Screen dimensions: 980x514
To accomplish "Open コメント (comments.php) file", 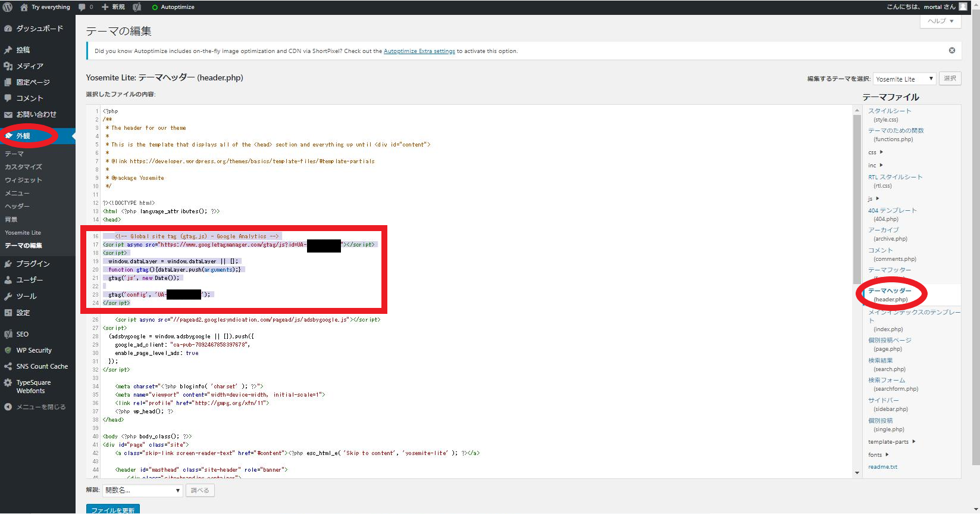I will pos(892,254).
